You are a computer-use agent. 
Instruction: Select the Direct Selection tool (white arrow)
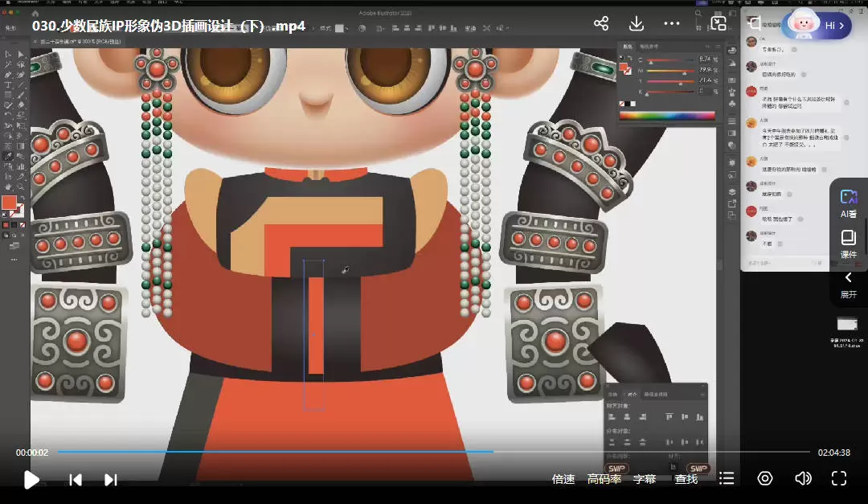point(21,55)
